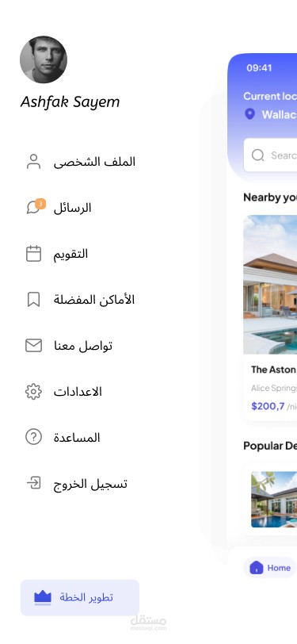Click the crown icon in upgrade button

[x=43, y=598]
